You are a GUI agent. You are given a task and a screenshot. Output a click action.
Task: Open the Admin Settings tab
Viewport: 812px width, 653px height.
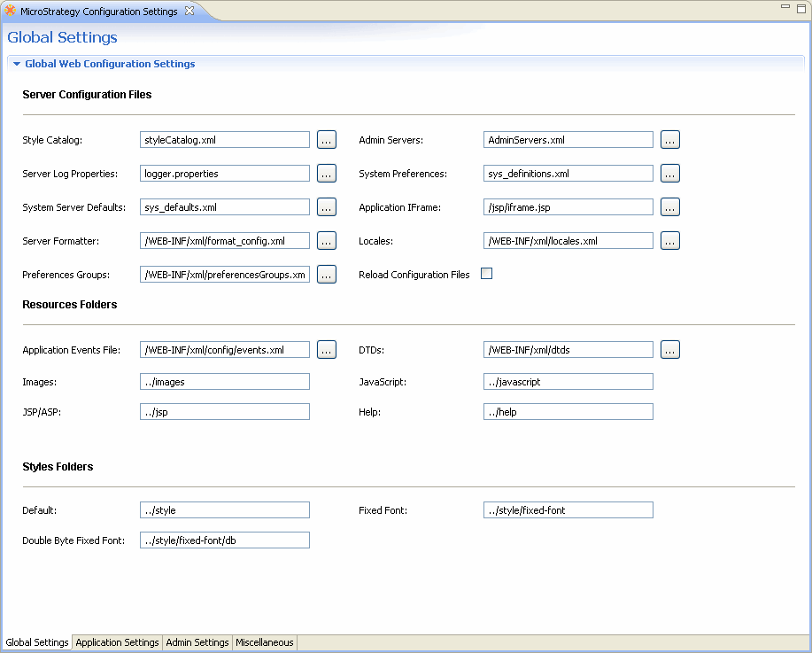point(197,642)
